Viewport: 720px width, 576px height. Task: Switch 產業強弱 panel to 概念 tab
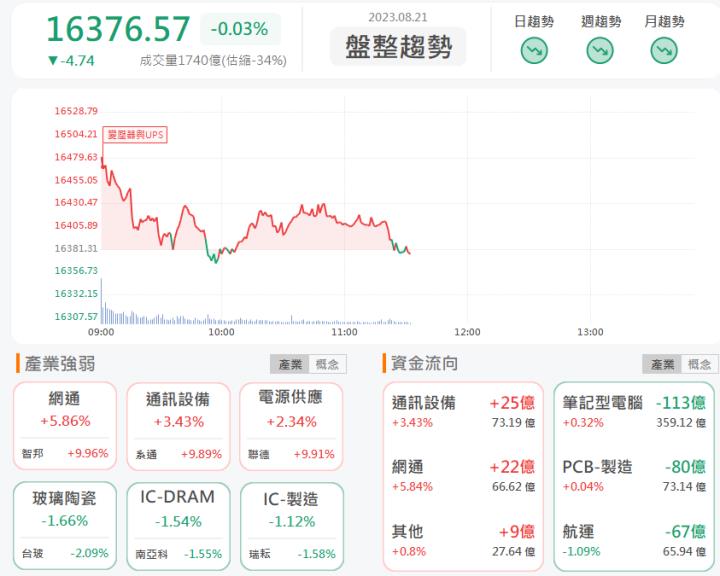pos(327,364)
